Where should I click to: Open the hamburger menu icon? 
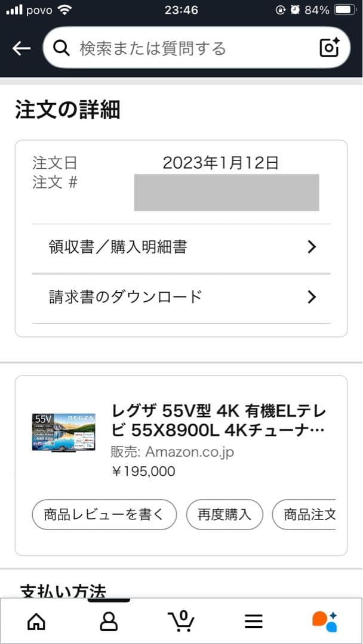click(254, 621)
